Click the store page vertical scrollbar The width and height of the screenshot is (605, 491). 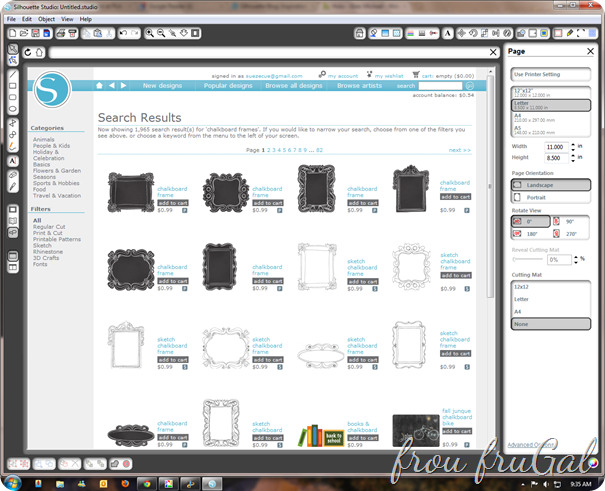click(x=490, y=186)
